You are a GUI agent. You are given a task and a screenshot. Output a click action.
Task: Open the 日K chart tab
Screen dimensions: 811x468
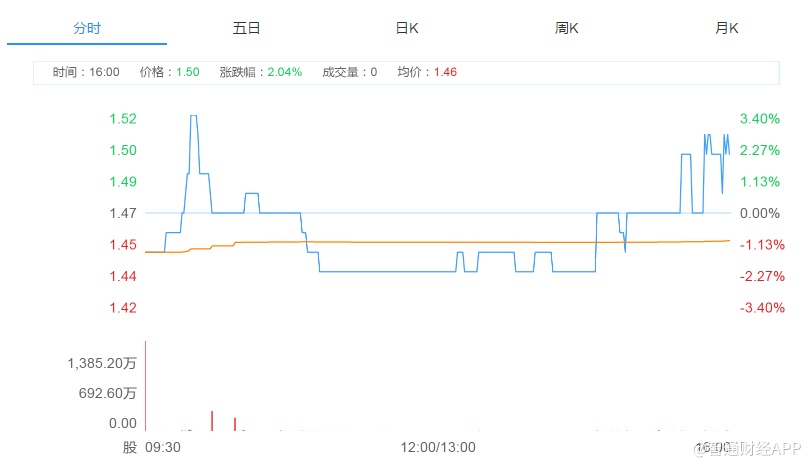click(x=407, y=28)
